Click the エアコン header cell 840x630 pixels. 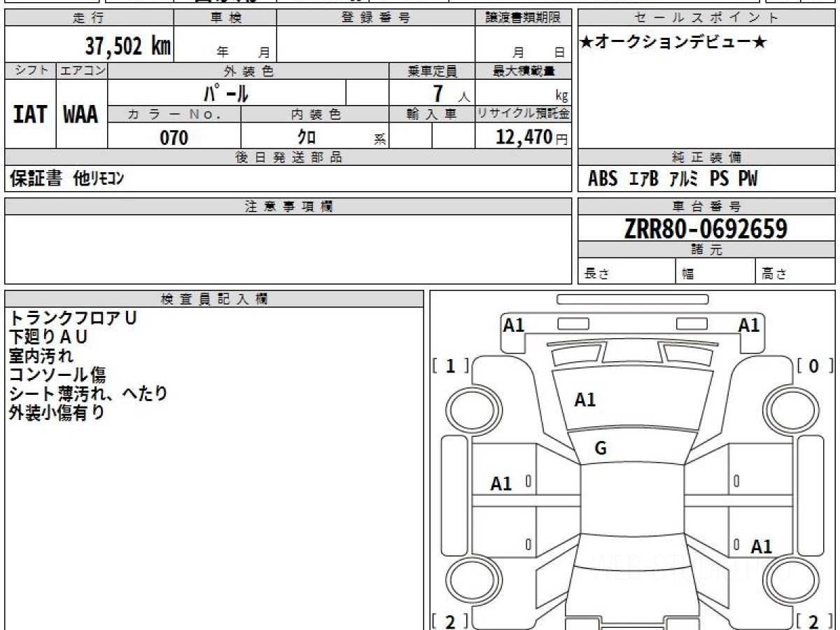82,71
